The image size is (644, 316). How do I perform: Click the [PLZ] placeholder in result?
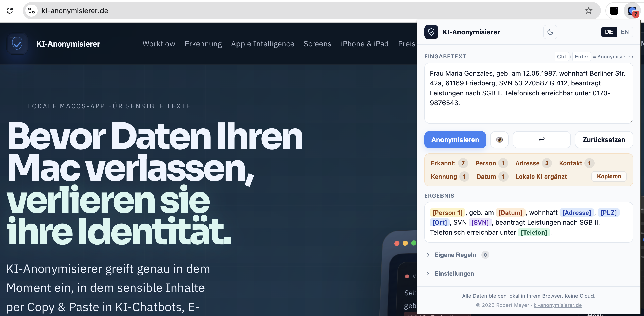pos(608,213)
